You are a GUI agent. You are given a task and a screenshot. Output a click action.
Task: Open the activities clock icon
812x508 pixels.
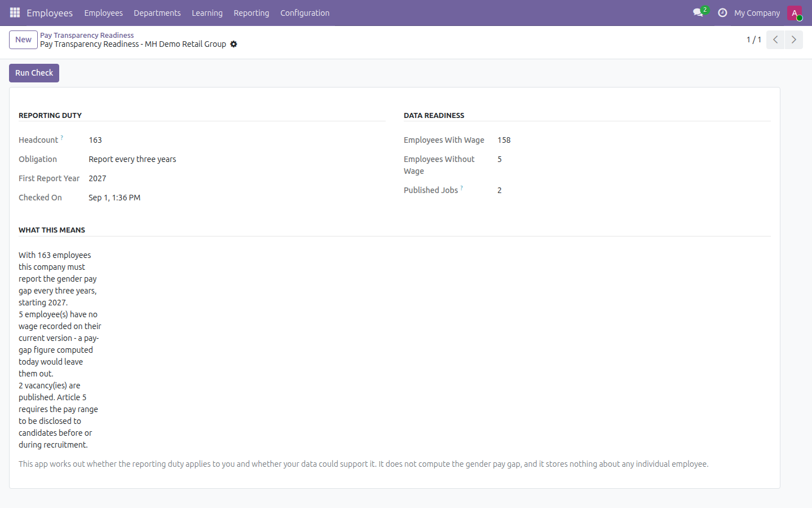[x=722, y=12]
